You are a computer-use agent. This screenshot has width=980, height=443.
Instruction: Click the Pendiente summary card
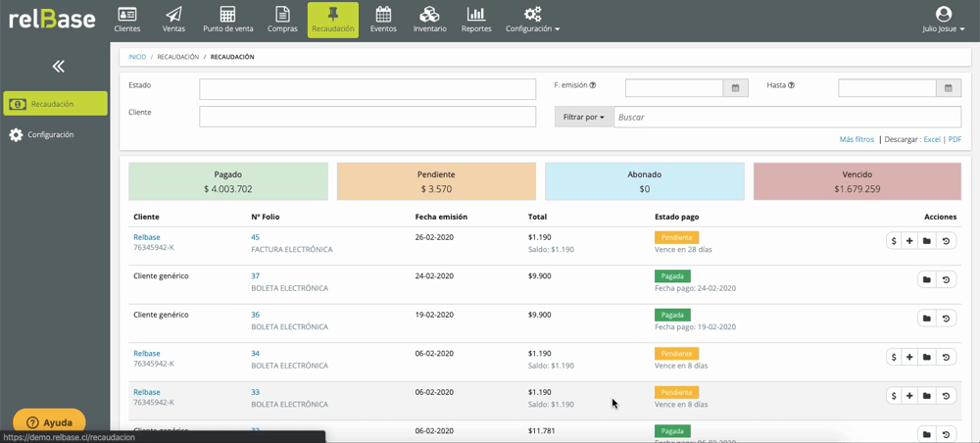click(436, 182)
